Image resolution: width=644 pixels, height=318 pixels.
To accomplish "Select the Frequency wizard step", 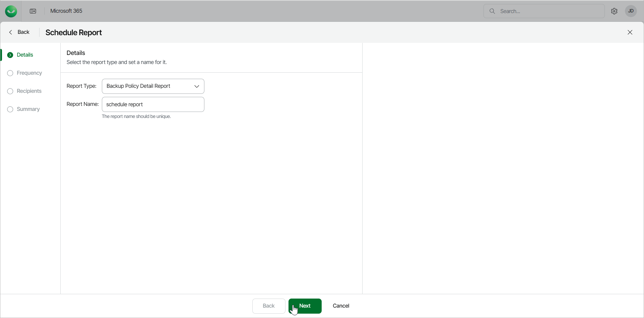I will coord(24,73).
